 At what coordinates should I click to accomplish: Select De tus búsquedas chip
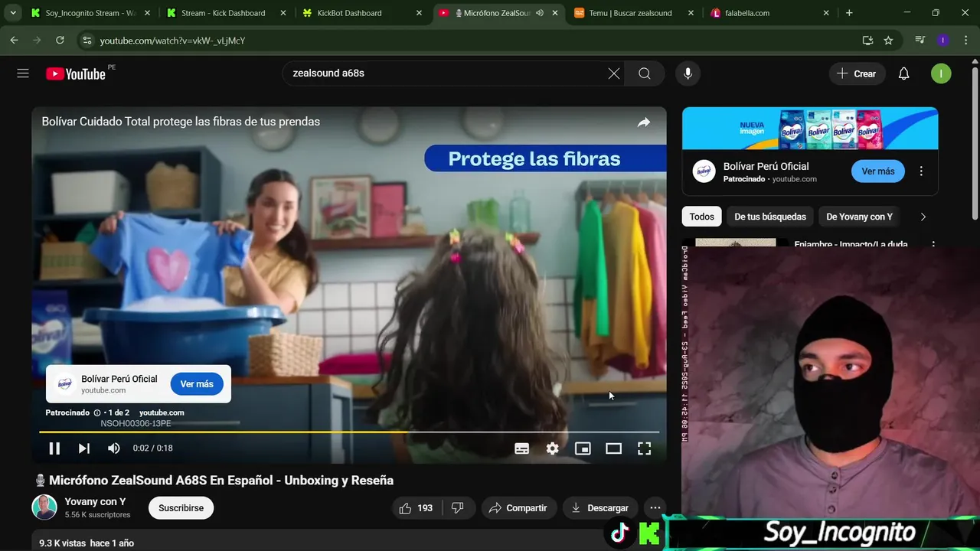pyautogui.click(x=770, y=217)
